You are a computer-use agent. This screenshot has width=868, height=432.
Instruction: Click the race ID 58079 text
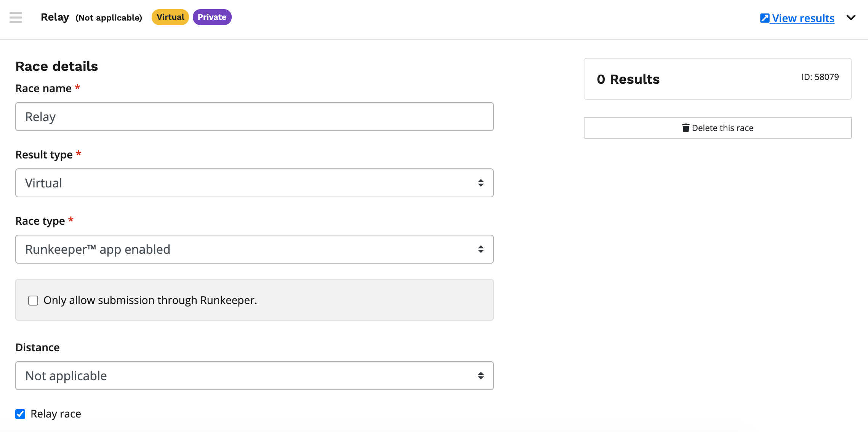coord(820,77)
